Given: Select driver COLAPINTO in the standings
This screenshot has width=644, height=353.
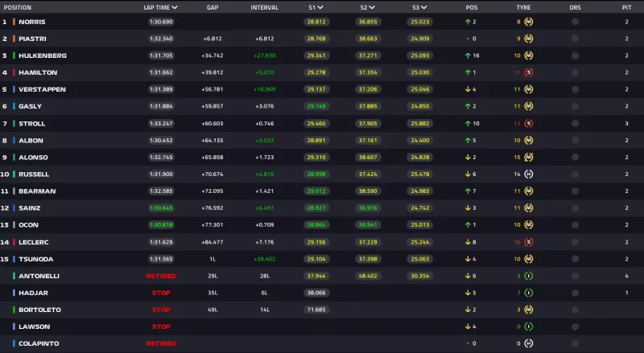Looking at the screenshot, I should (x=39, y=343).
